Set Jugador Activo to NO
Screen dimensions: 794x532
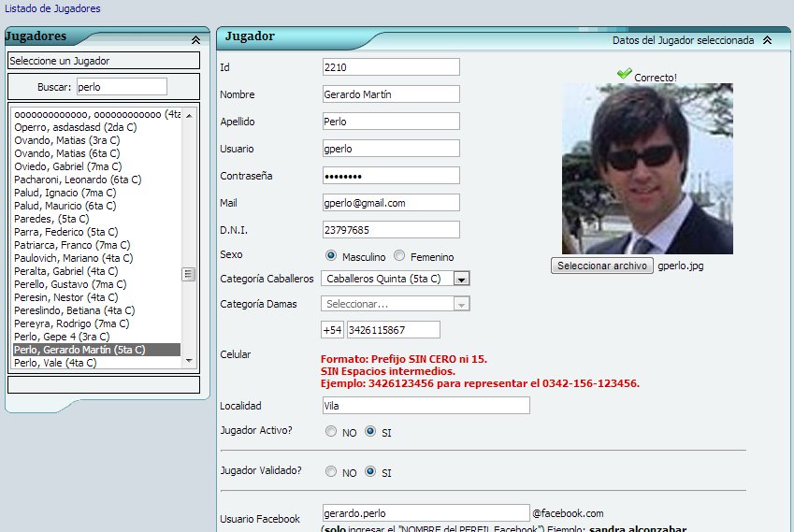[331, 432]
